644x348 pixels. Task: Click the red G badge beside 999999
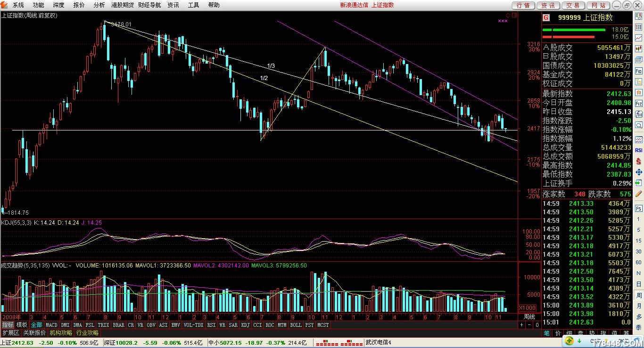click(546, 17)
